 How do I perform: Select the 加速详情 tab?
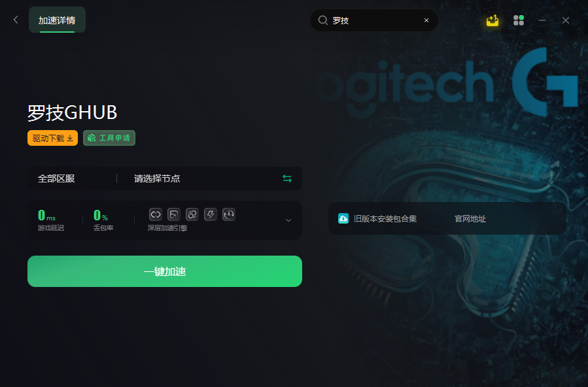[x=57, y=20]
